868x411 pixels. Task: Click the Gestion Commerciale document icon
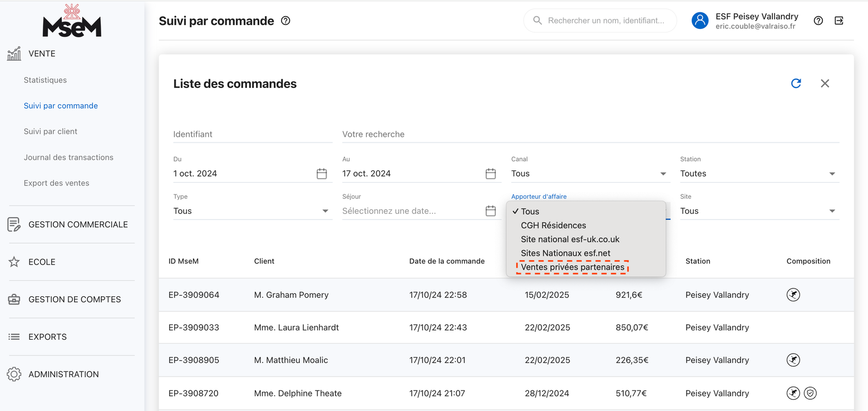14,224
